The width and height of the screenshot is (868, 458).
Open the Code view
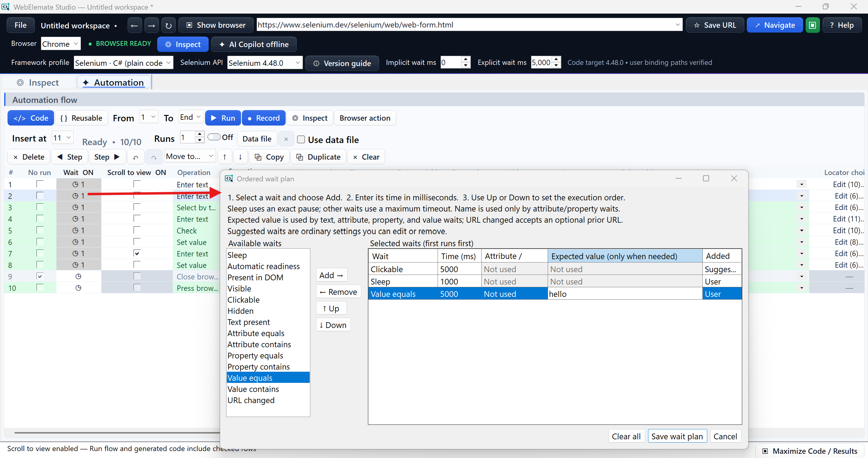pyautogui.click(x=31, y=118)
